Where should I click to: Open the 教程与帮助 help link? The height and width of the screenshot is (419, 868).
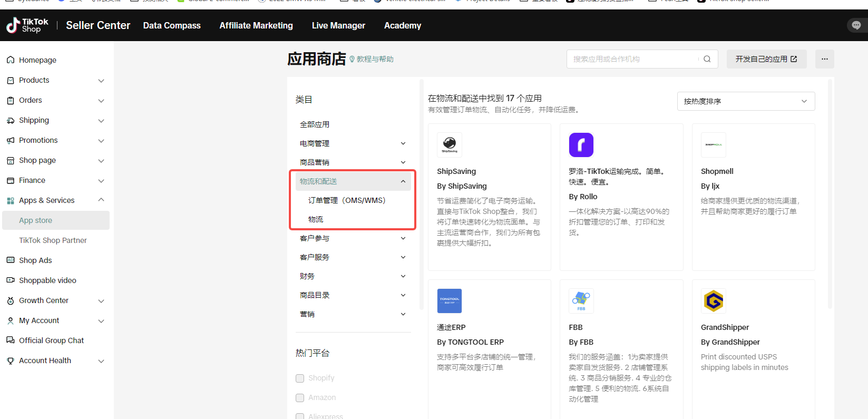tap(374, 60)
